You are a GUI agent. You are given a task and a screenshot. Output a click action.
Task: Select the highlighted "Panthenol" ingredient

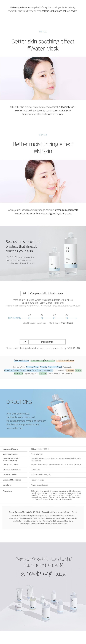18,373
